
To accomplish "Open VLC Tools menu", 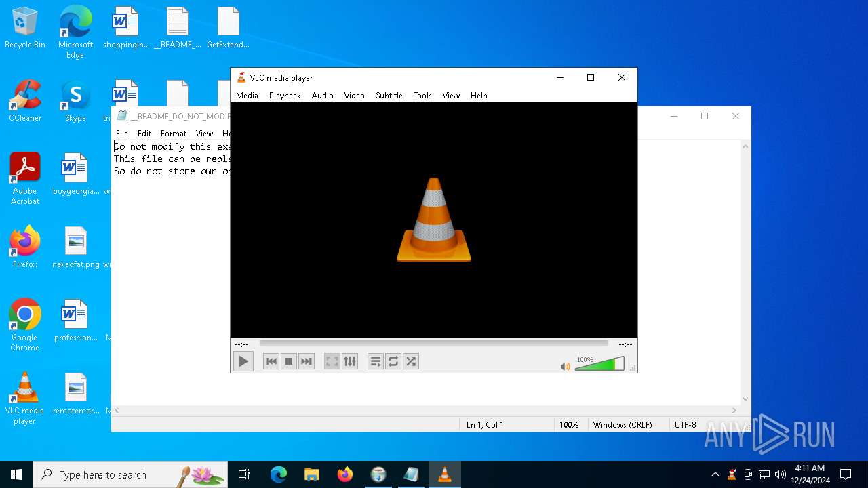I will [422, 96].
